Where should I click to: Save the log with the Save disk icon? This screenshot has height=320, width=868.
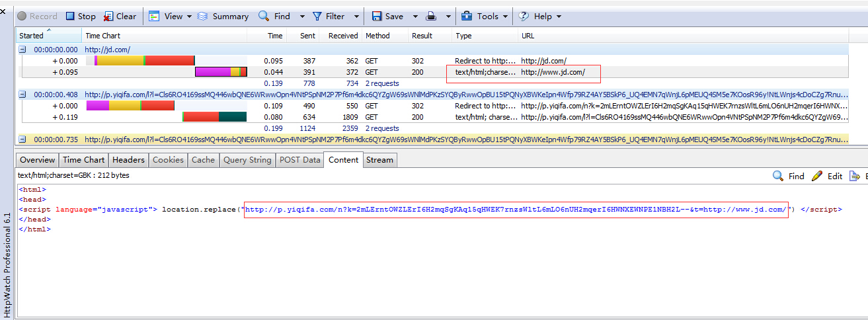[377, 16]
